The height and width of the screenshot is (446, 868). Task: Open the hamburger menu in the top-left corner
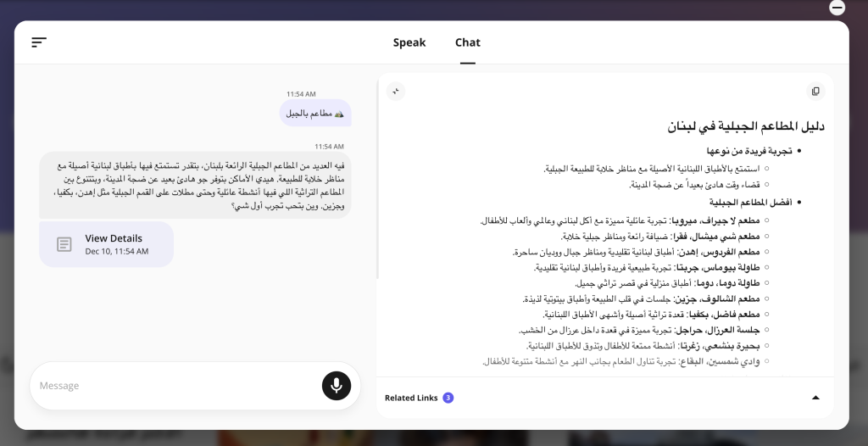39,42
